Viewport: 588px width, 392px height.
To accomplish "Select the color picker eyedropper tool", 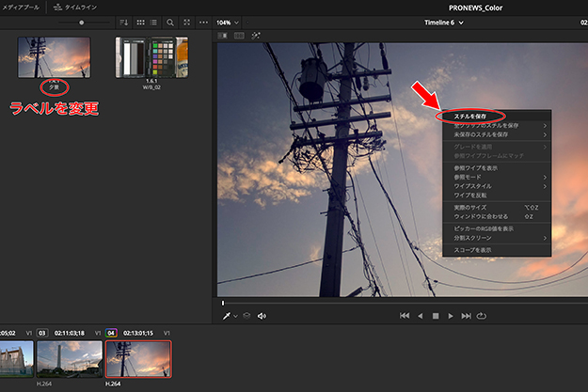I will click(x=227, y=316).
